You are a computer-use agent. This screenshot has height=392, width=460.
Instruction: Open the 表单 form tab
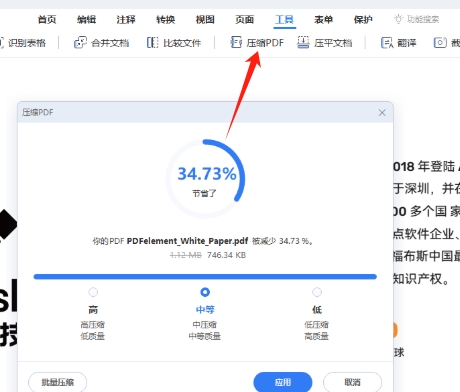(323, 20)
